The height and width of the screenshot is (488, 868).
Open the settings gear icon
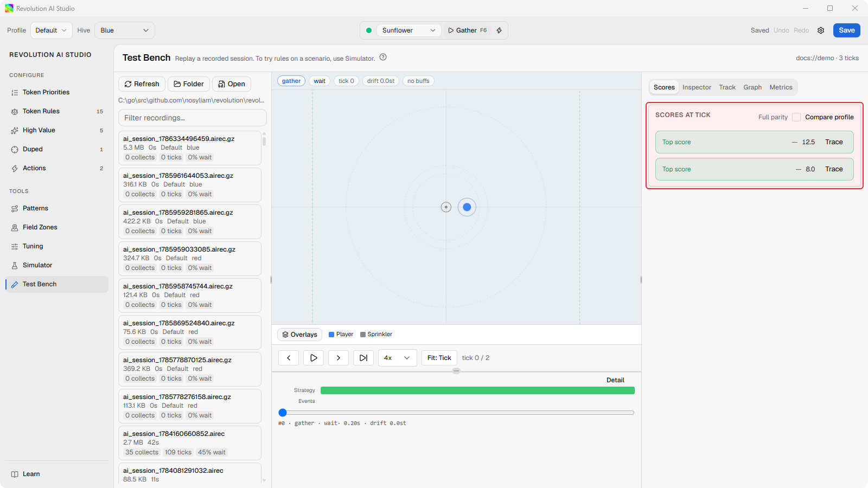click(821, 30)
